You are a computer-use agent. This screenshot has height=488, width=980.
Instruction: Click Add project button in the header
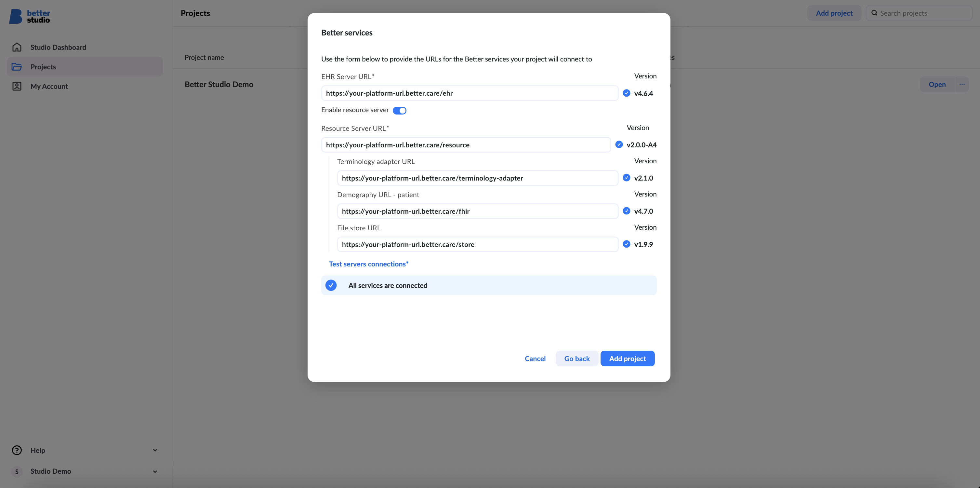pos(834,13)
